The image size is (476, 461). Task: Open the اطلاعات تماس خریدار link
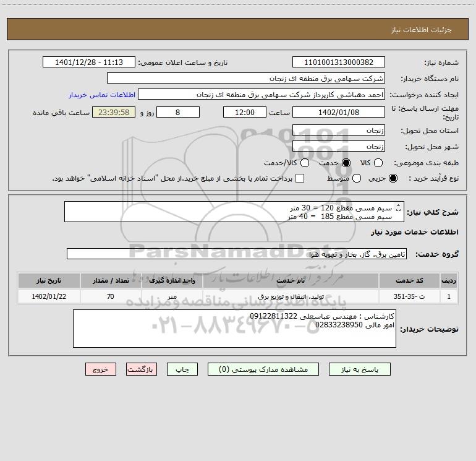coord(102,95)
